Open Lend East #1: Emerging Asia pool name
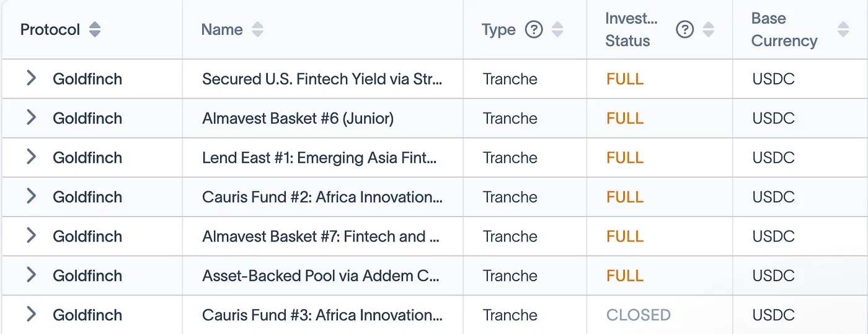 pos(319,158)
